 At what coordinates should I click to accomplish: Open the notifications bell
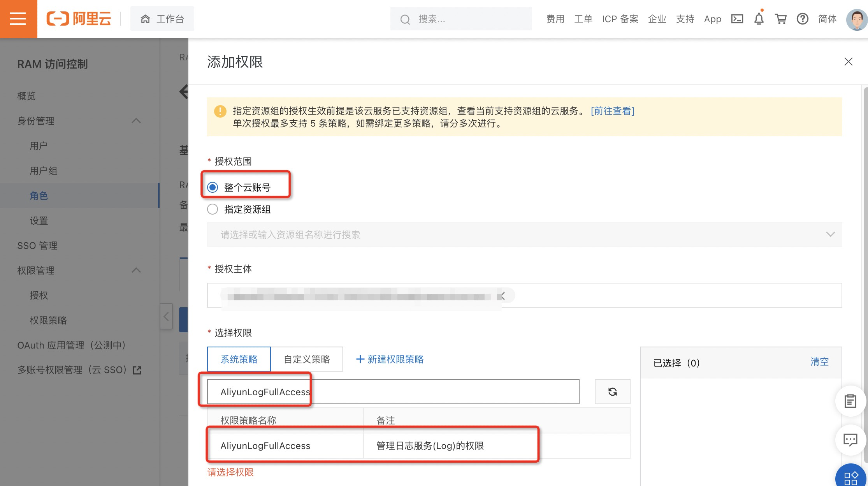pyautogui.click(x=759, y=19)
